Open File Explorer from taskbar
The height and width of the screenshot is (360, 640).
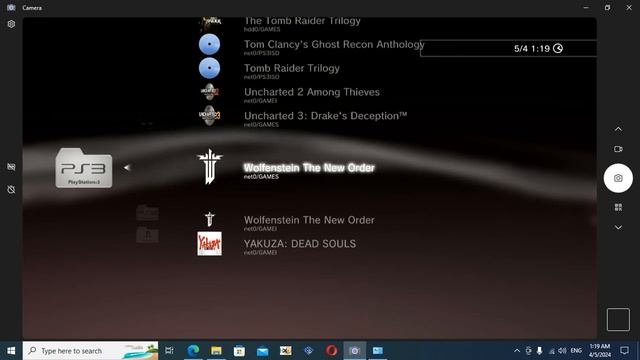tap(216, 351)
